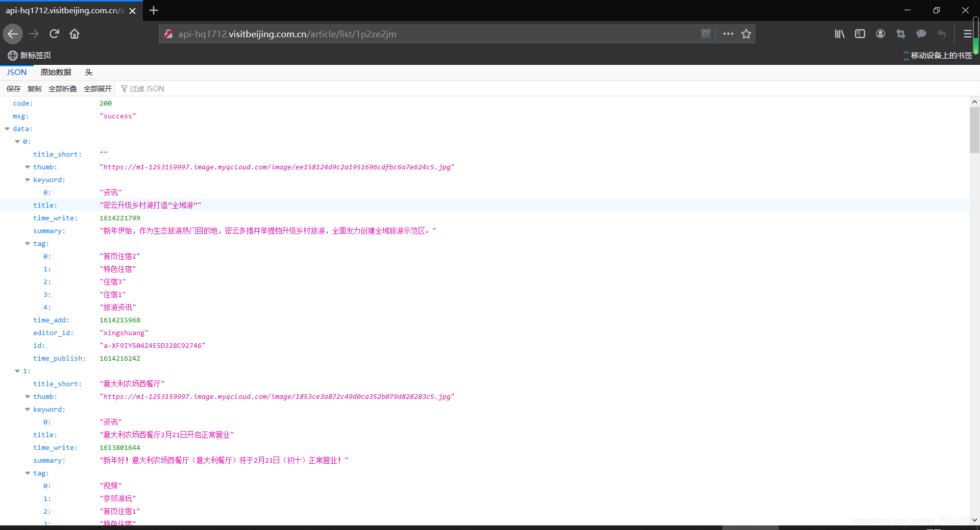Focus the 过滤 JSON filter field
The height and width of the screenshot is (530, 980).
pos(147,89)
